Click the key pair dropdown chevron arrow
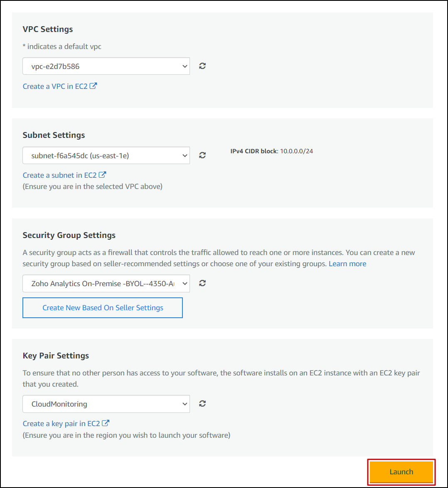 click(185, 404)
